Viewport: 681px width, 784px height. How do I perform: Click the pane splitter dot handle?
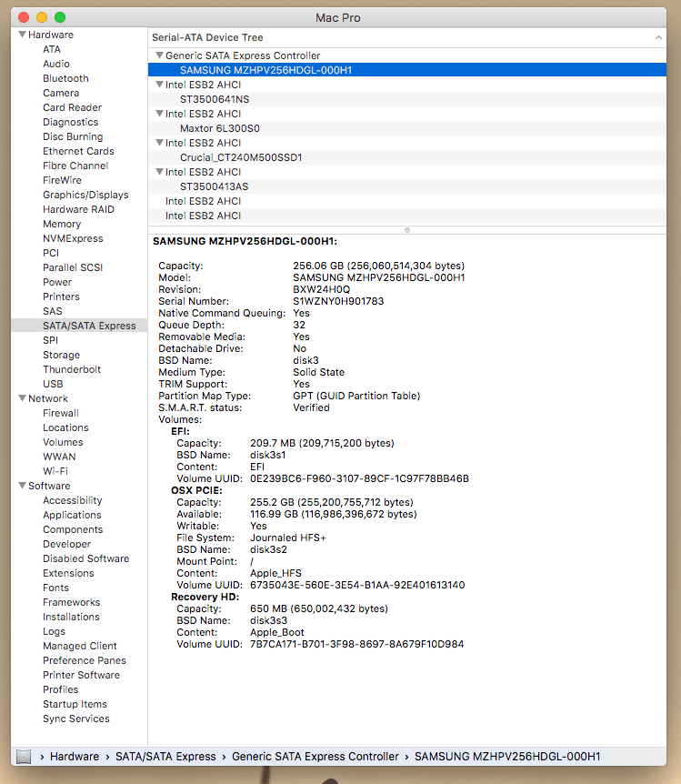(407, 230)
